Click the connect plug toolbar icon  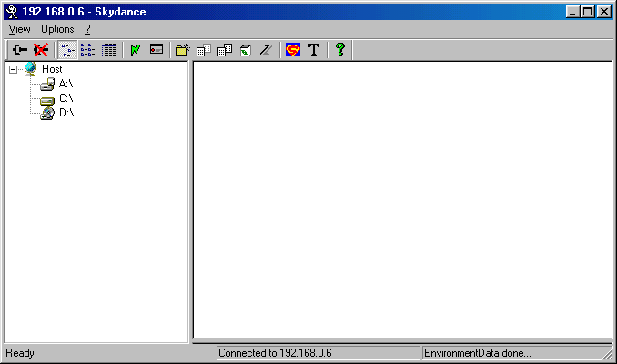[19, 50]
